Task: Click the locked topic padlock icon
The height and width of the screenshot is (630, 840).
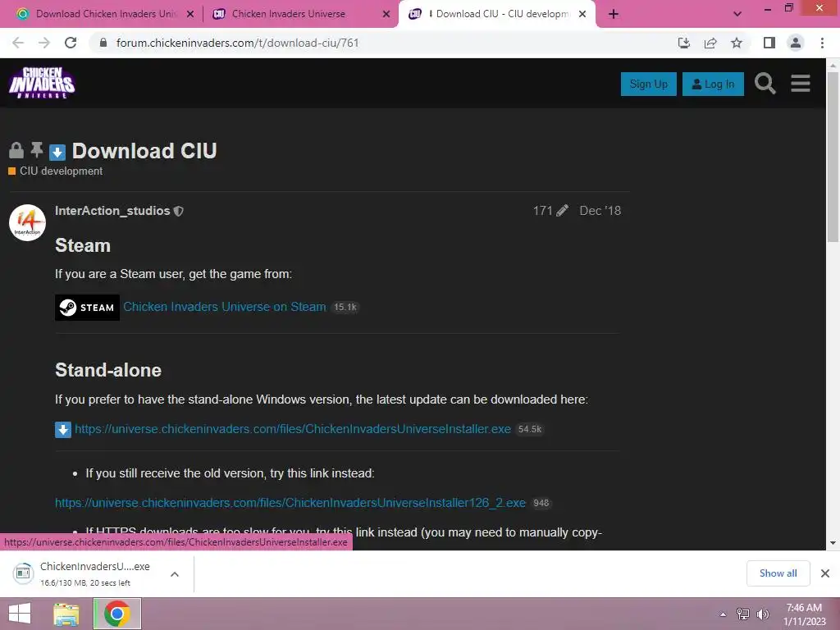Action: pyautogui.click(x=16, y=151)
